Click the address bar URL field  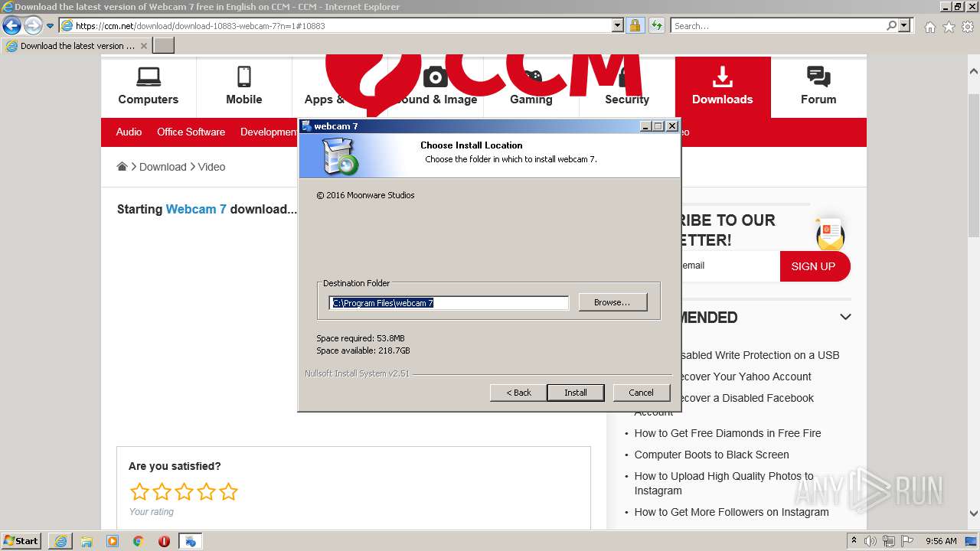click(x=335, y=26)
